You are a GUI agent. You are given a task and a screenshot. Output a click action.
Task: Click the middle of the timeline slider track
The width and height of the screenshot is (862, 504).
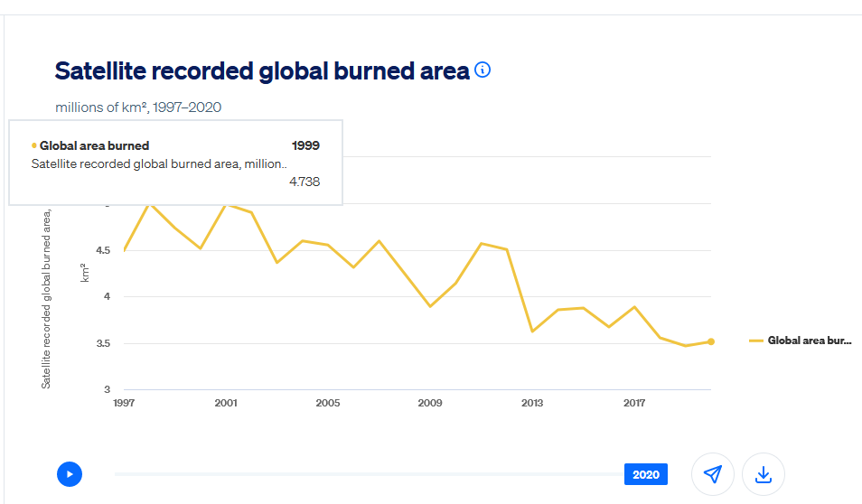pyautogui.click(x=369, y=474)
